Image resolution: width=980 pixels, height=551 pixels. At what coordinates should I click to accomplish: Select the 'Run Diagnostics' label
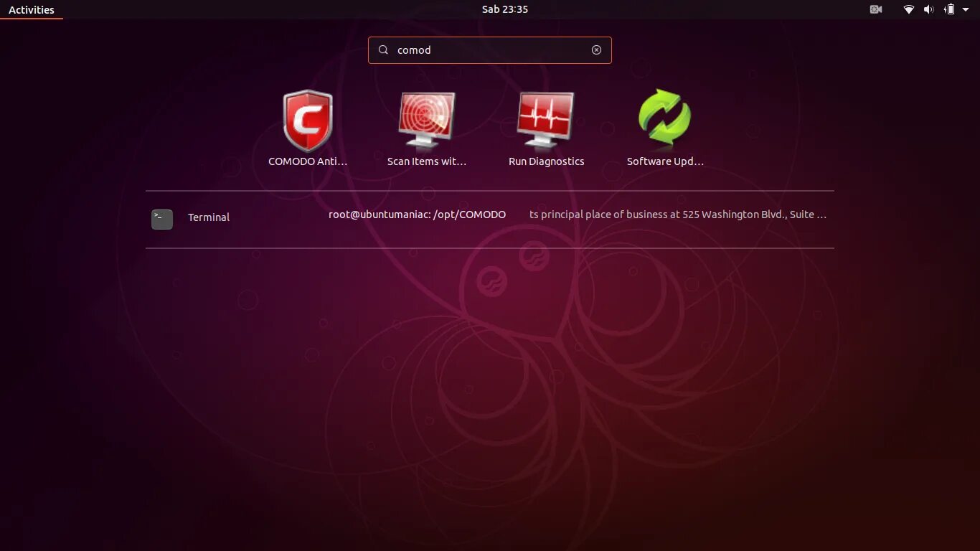click(546, 161)
